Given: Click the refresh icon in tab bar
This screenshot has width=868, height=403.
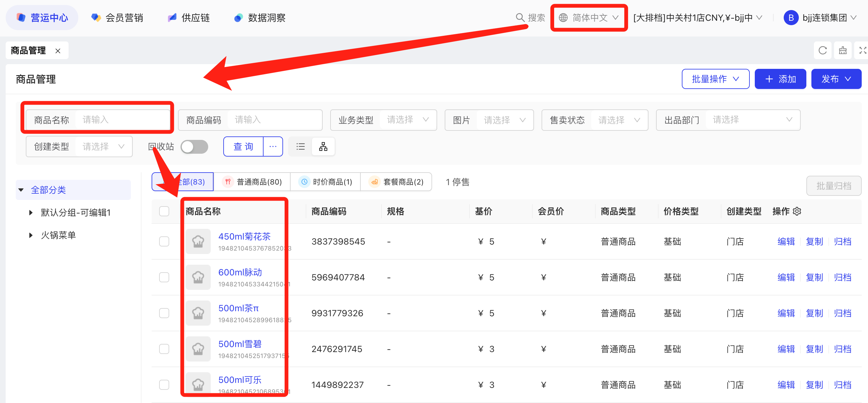Looking at the screenshot, I should 822,51.
